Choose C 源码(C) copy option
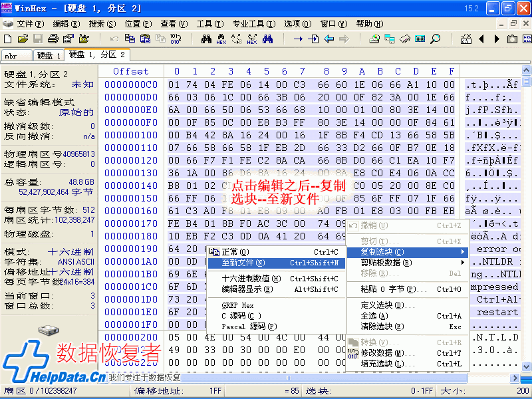Screen dimensions: 532x399 pos(277,316)
